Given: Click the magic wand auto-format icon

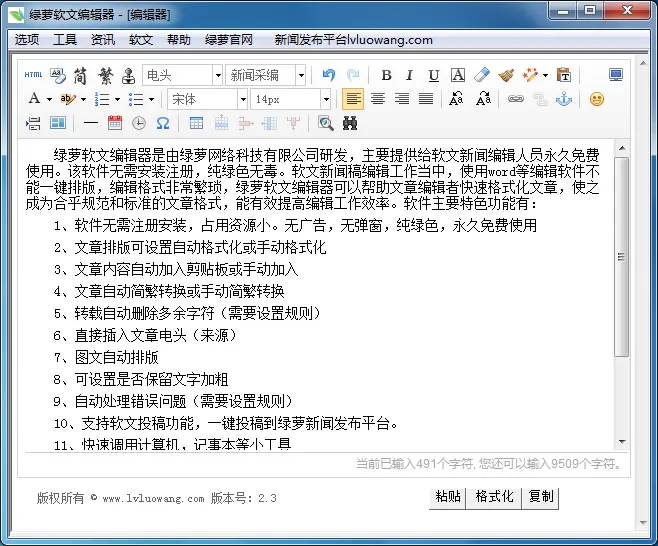Looking at the screenshot, I should tap(530, 75).
